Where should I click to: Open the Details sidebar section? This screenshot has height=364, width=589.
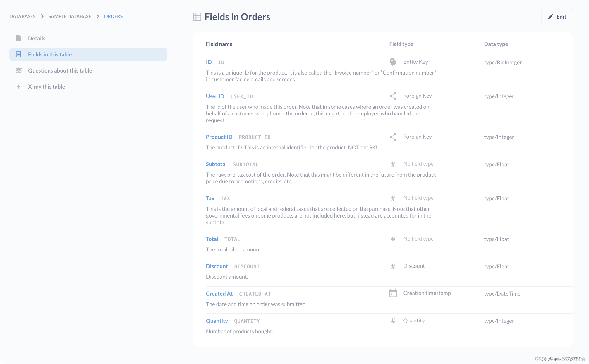(x=37, y=38)
